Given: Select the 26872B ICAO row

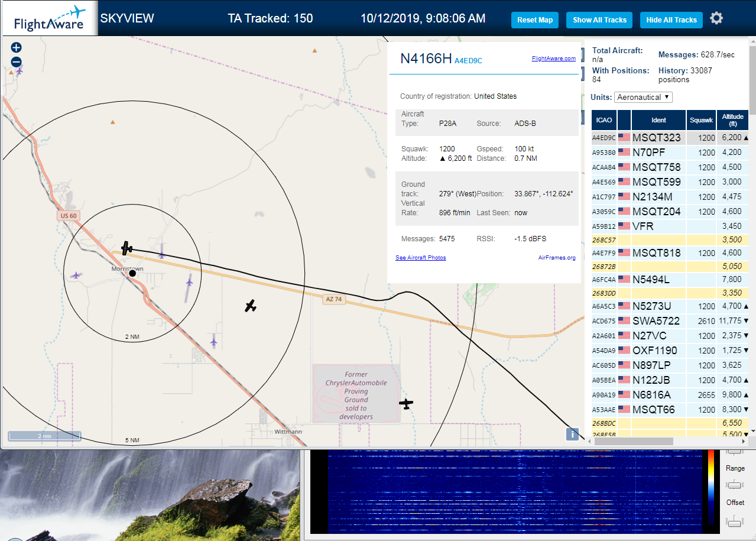Looking at the screenshot, I should [670, 267].
